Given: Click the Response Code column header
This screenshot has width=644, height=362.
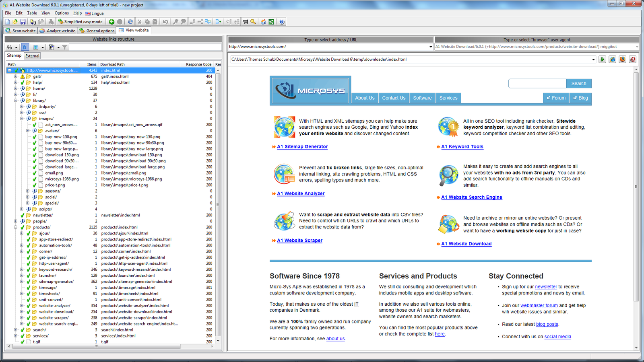Looking at the screenshot, I should pos(198,64).
